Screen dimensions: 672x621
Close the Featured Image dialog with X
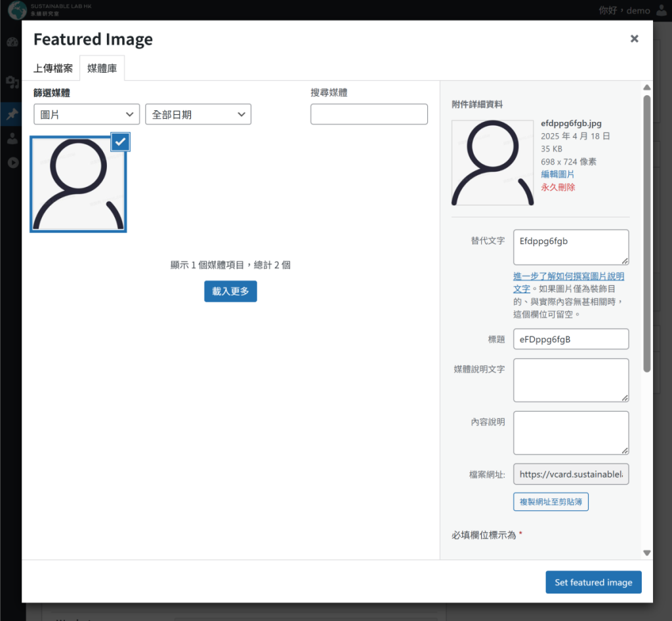coord(634,39)
